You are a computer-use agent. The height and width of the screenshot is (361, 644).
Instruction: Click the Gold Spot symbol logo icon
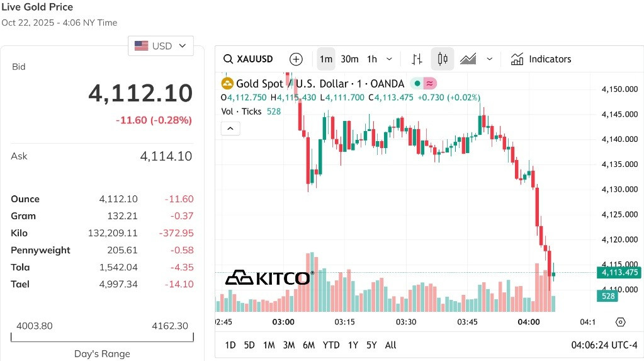coord(227,83)
